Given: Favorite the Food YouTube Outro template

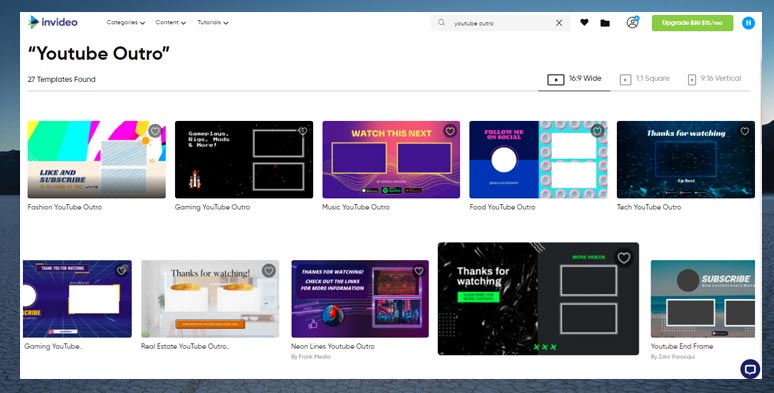Looking at the screenshot, I should pyautogui.click(x=597, y=131).
